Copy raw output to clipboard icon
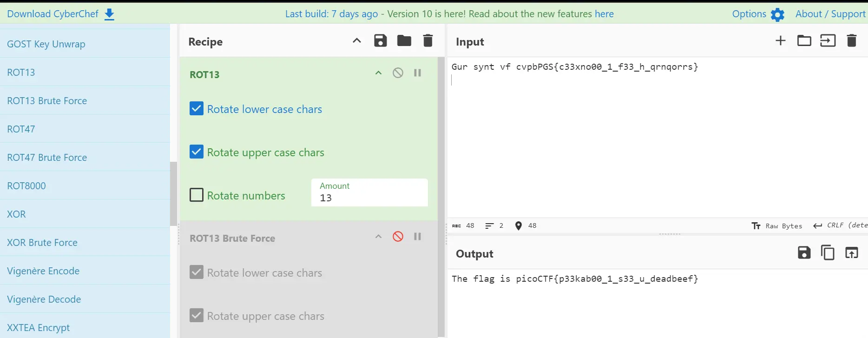 click(x=828, y=253)
